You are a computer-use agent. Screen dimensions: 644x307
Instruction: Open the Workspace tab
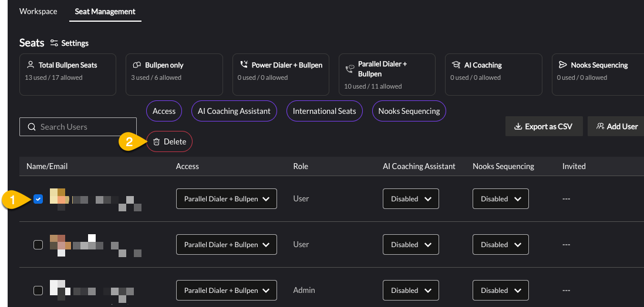(38, 12)
